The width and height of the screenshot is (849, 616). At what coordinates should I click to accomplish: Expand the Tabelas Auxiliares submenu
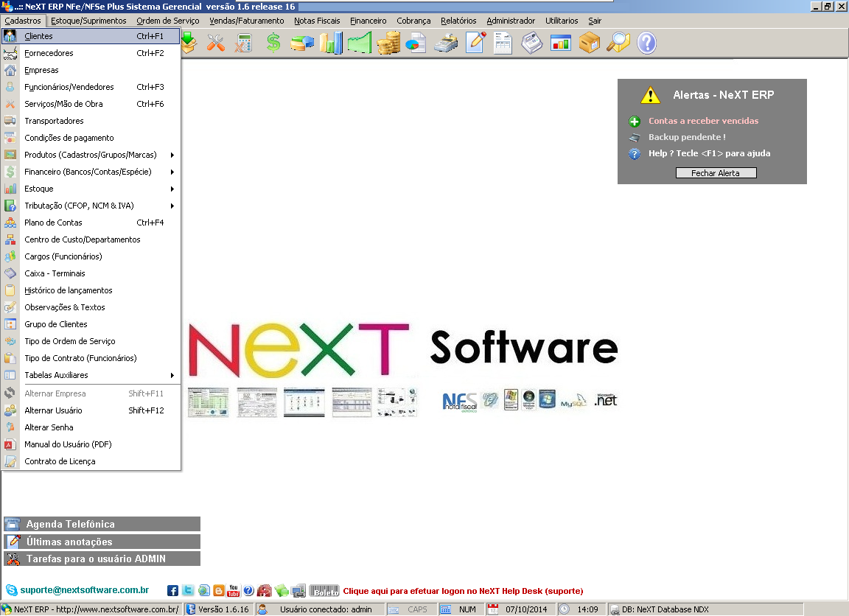[x=88, y=375]
